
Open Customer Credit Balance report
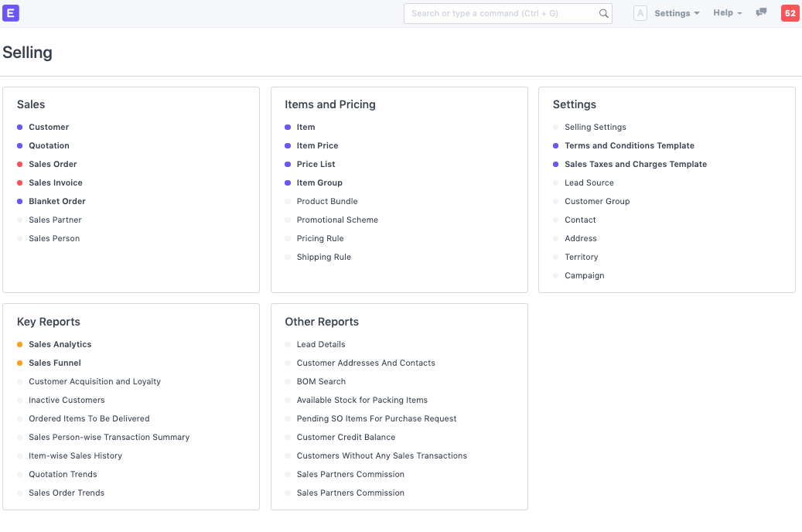[x=346, y=438]
